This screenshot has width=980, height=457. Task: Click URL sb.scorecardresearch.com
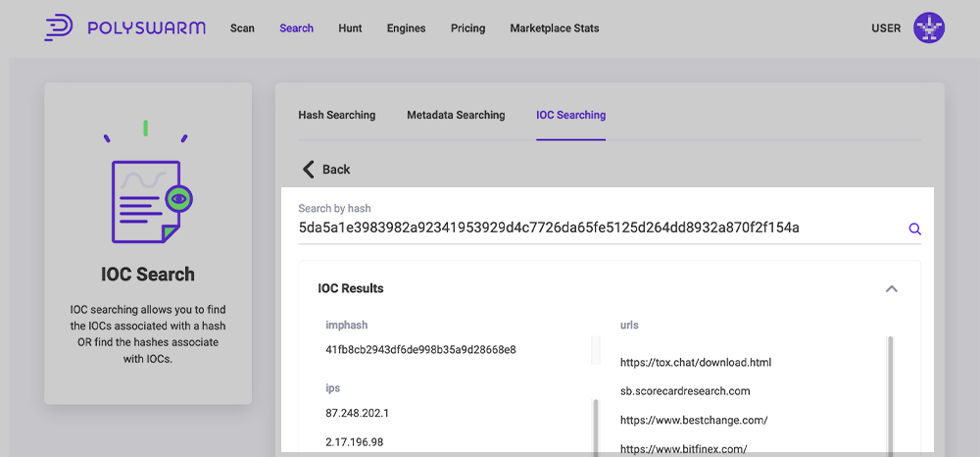(x=685, y=391)
